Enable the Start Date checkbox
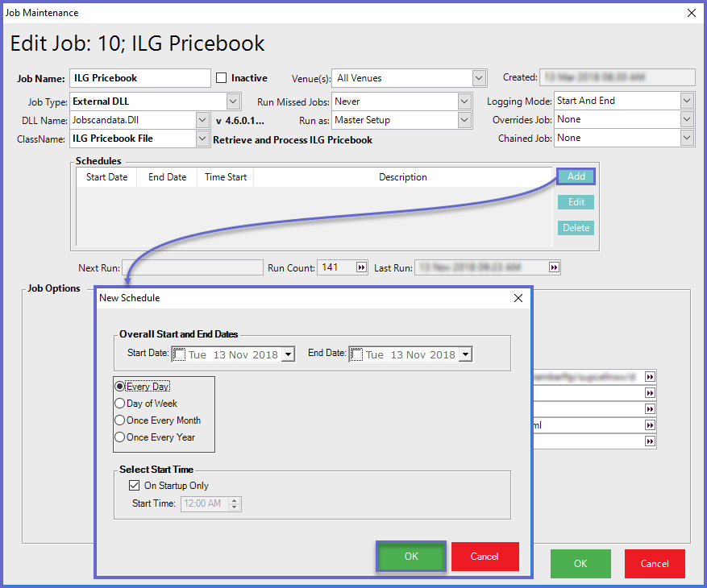 180,354
